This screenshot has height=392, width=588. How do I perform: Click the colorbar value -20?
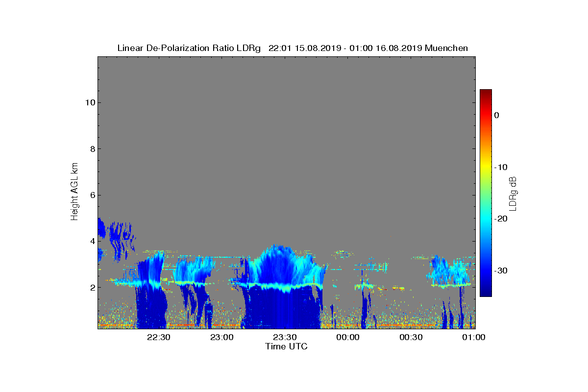pos(501,219)
